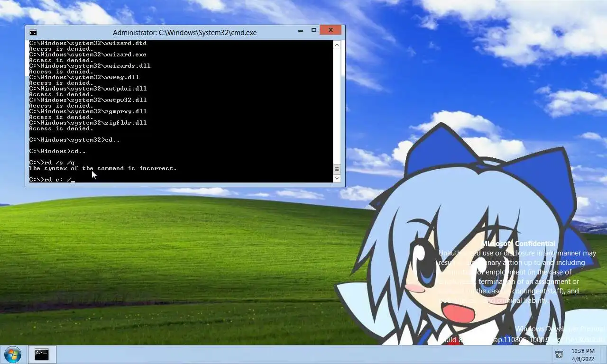Click the line 'C:\>rd /s /q'
The width and height of the screenshot is (607, 364).
pos(52,163)
